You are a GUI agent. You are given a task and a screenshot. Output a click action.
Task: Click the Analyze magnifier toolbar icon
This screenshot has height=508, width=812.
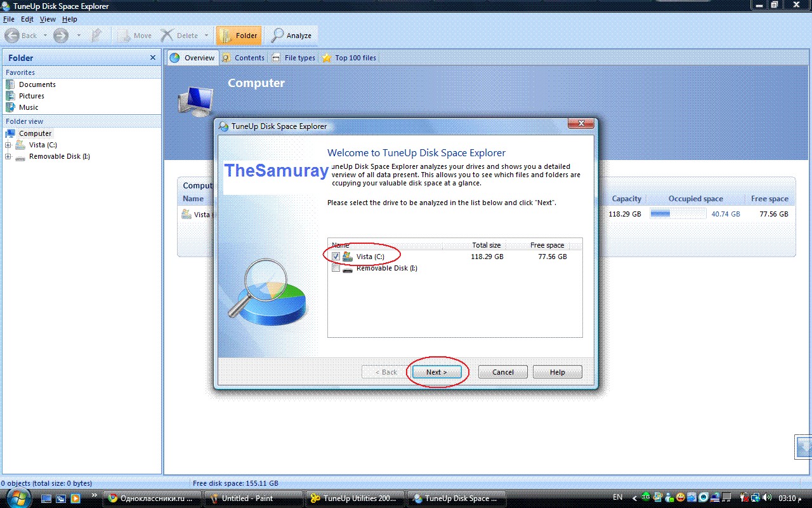(x=278, y=36)
